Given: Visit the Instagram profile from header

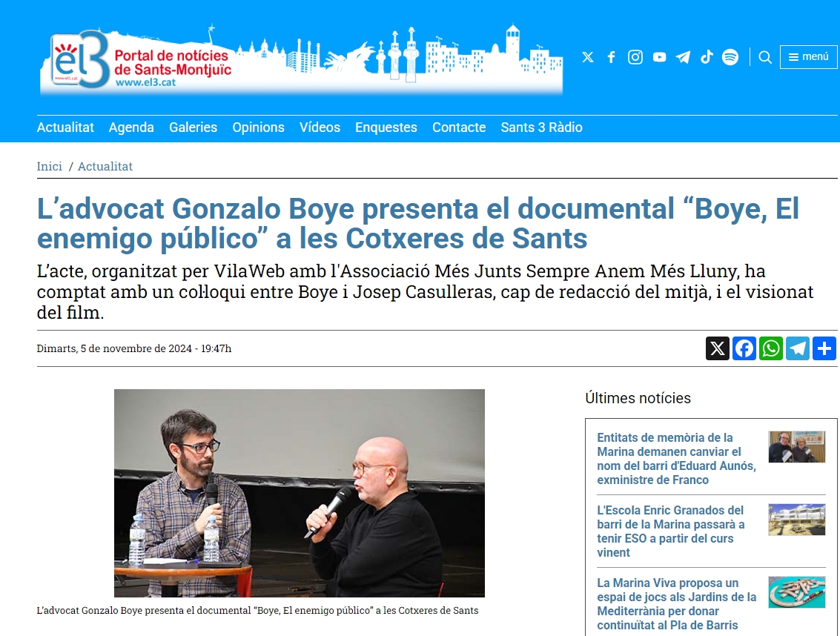Looking at the screenshot, I should [635, 57].
